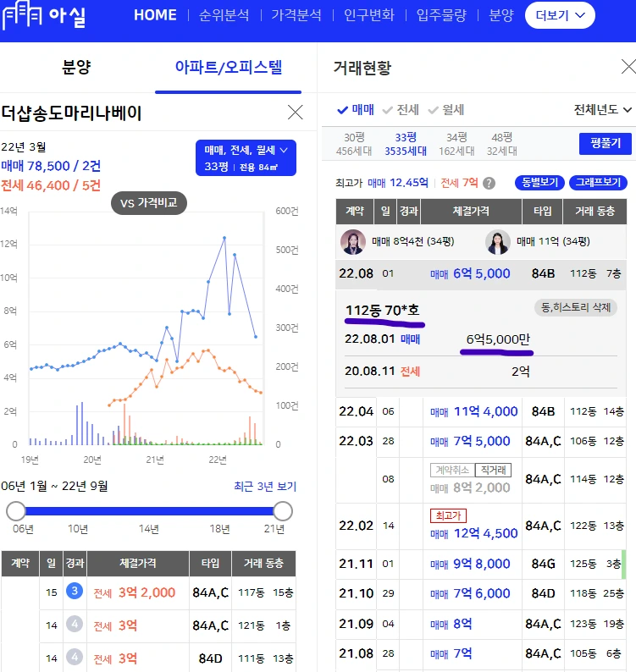Select the 33평 3535세대 size tab
Viewport: 636px width, 672px height.
point(406,144)
